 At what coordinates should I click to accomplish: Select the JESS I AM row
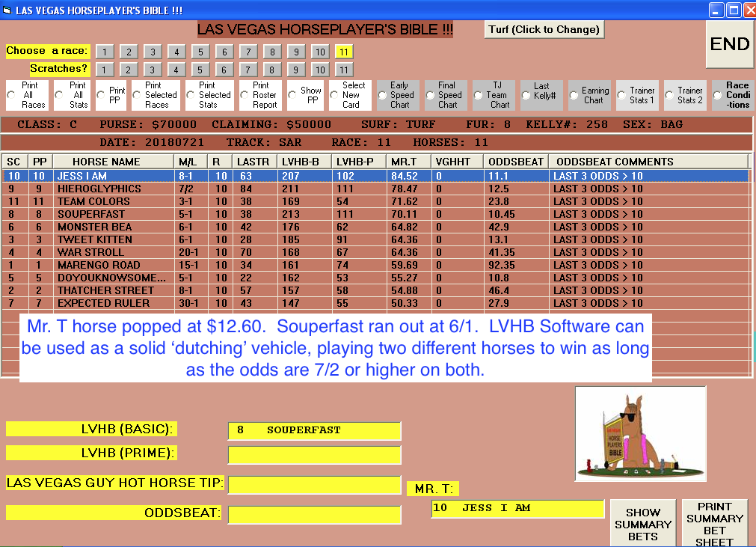click(x=375, y=176)
